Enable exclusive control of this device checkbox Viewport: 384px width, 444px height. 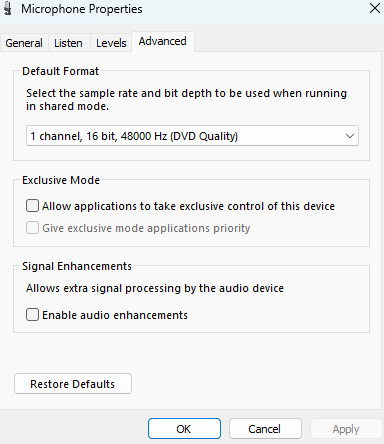point(32,206)
